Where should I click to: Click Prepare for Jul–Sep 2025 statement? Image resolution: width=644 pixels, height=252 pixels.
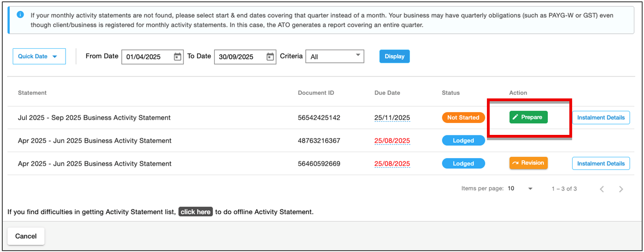(528, 118)
